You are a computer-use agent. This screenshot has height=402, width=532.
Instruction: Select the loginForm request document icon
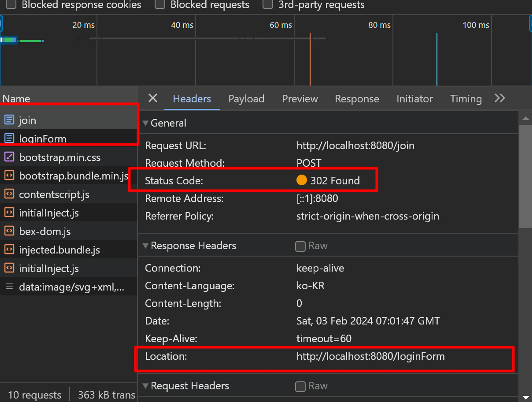[x=9, y=138]
